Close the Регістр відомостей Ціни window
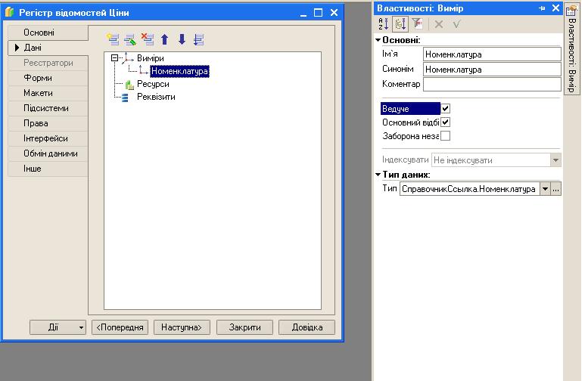The width and height of the screenshot is (588, 381). coord(334,12)
